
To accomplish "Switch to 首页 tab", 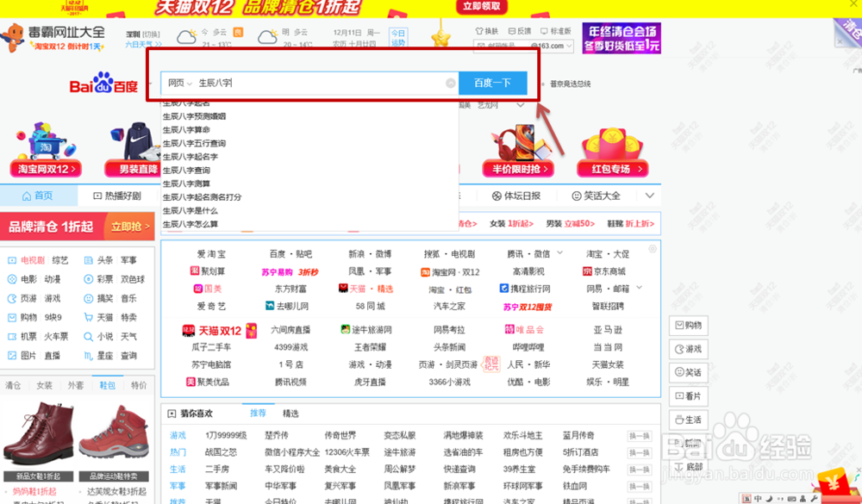I will click(37, 196).
